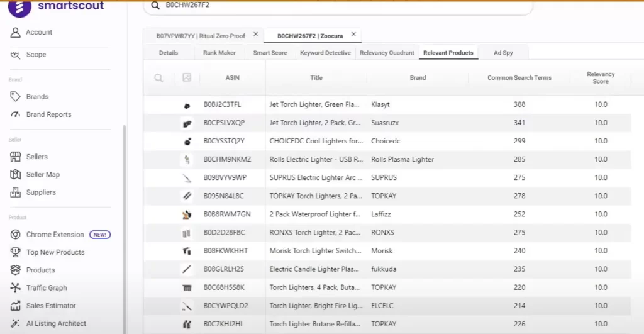Viewport: 644px width, 334px height.
Task: Click the Brands tag icon
Action: (15, 96)
